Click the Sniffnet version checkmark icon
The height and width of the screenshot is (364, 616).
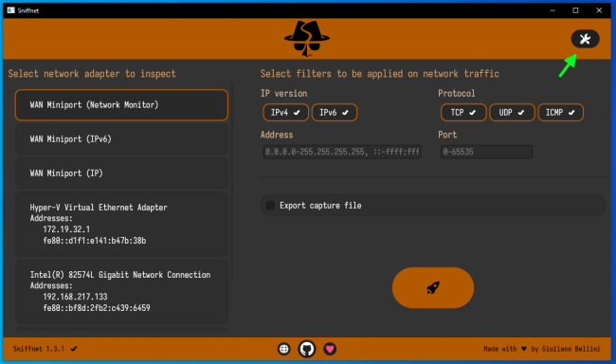[x=74, y=349]
